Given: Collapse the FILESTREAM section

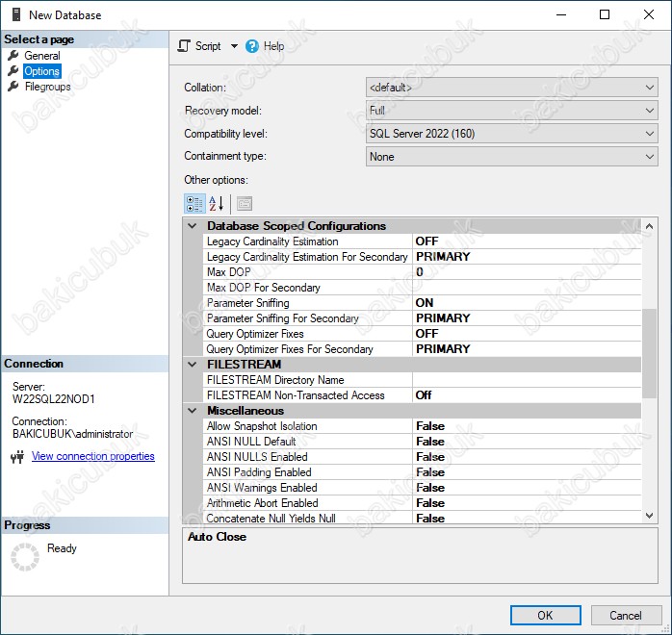Looking at the screenshot, I should click(x=192, y=365).
